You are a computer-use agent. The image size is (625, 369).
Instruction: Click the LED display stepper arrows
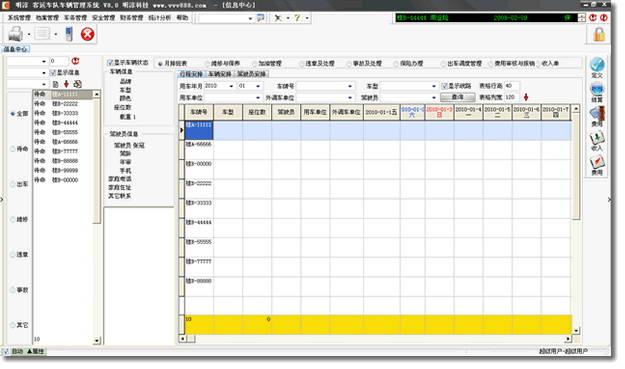pos(582,18)
